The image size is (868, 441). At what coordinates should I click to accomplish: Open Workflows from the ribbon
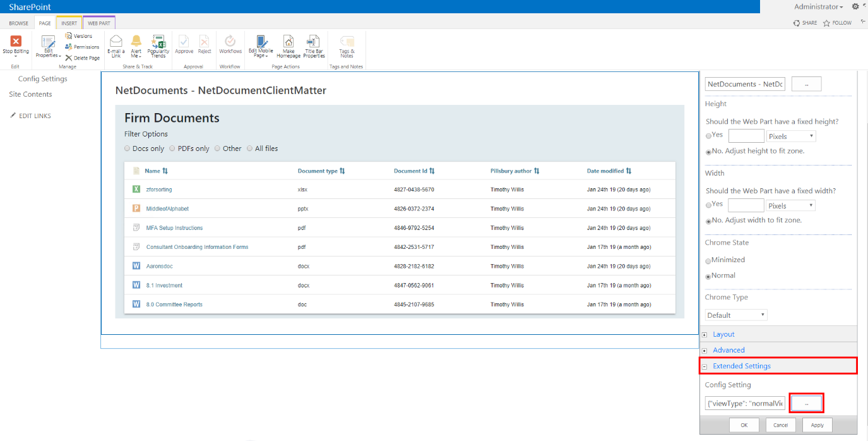pos(230,40)
